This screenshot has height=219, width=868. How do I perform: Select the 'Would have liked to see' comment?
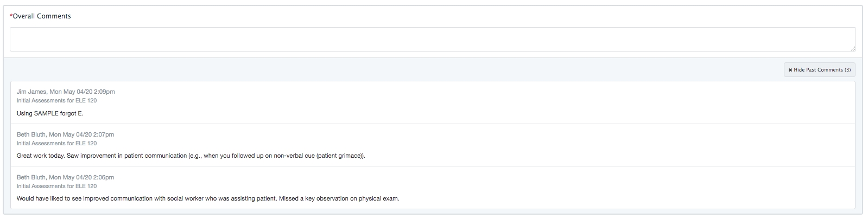pyautogui.click(x=147, y=198)
